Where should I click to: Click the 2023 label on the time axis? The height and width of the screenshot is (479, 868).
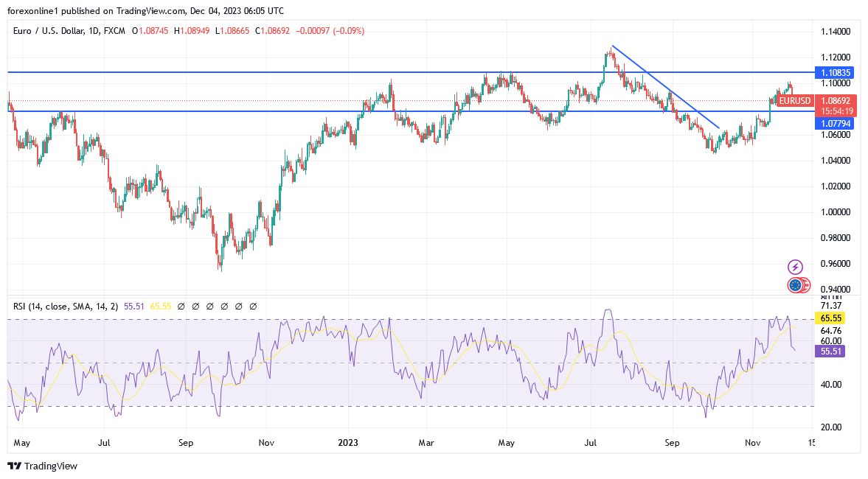pyautogui.click(x=347, y=443)
